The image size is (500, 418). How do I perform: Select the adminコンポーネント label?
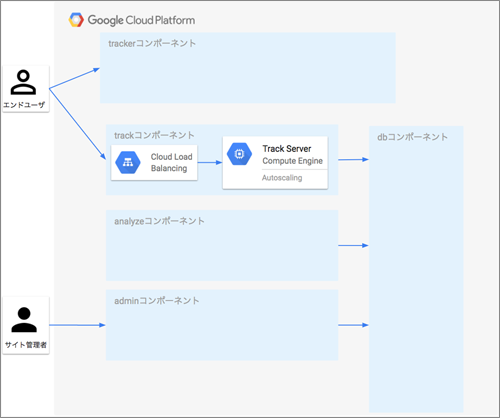(x=157, y=301)
